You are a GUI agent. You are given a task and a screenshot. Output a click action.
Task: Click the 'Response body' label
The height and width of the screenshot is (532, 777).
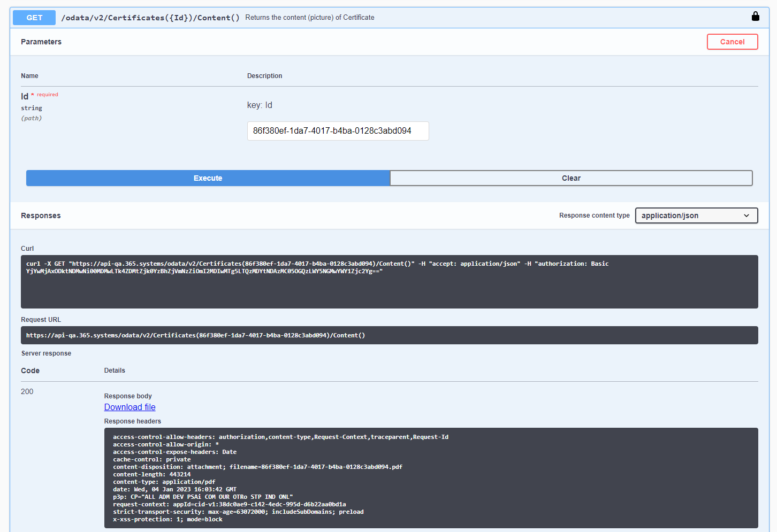[x=128, y=396]
